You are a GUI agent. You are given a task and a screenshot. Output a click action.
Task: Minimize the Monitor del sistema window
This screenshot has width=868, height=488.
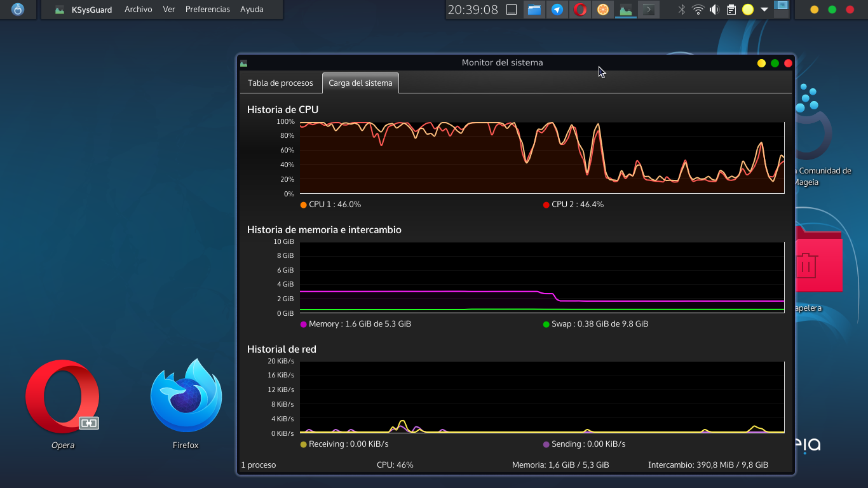click(x=761, y=63)
